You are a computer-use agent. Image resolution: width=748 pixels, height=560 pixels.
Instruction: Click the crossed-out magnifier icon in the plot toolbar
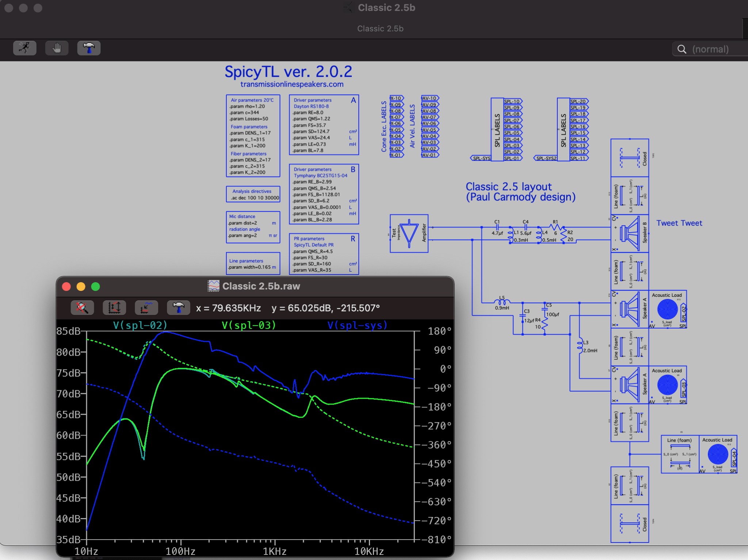[82, 308]
